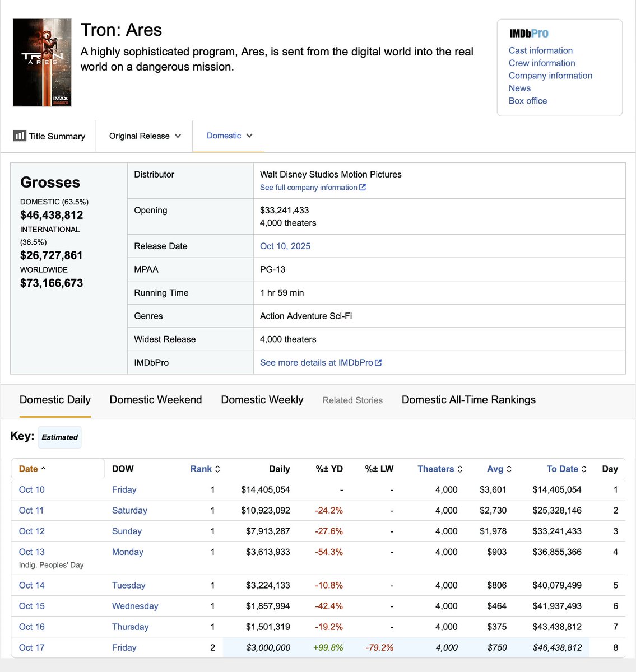Image resolution: width=636 pixels, height=672 pixels.
Task: Open the Related Stories tab
Action: coord(352,400)
